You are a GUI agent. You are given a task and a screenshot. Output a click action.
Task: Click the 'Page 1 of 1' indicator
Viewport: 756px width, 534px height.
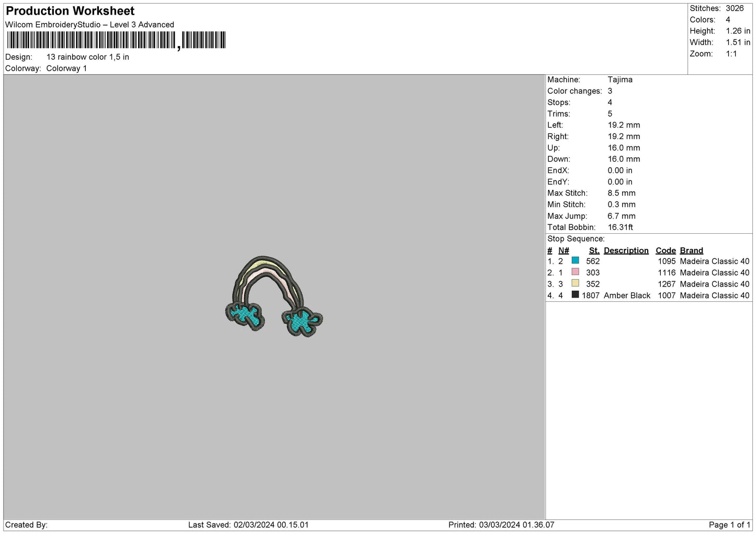point(729,525)
